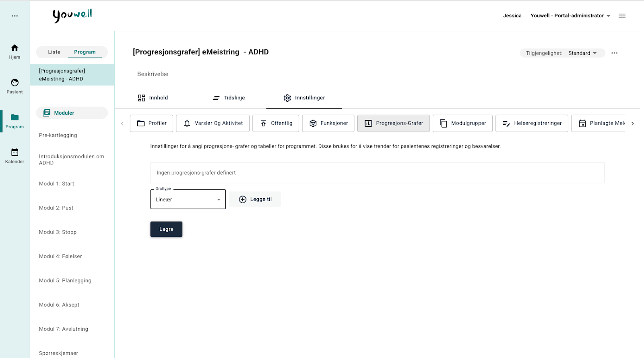644x358 pixels.
Task: Click the Modulgrupper copy icon
Action: click(x=444, y=123)
